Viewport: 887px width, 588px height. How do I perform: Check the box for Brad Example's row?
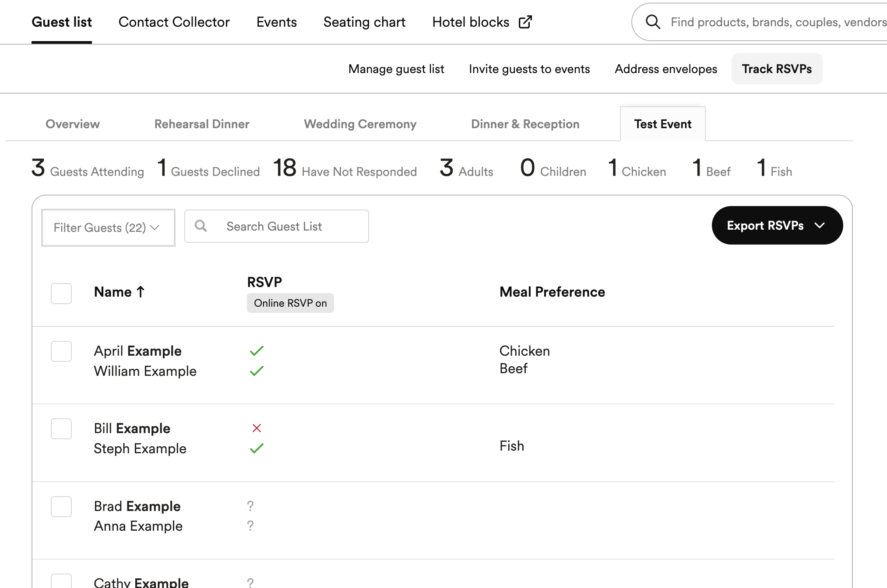[61, 507]
